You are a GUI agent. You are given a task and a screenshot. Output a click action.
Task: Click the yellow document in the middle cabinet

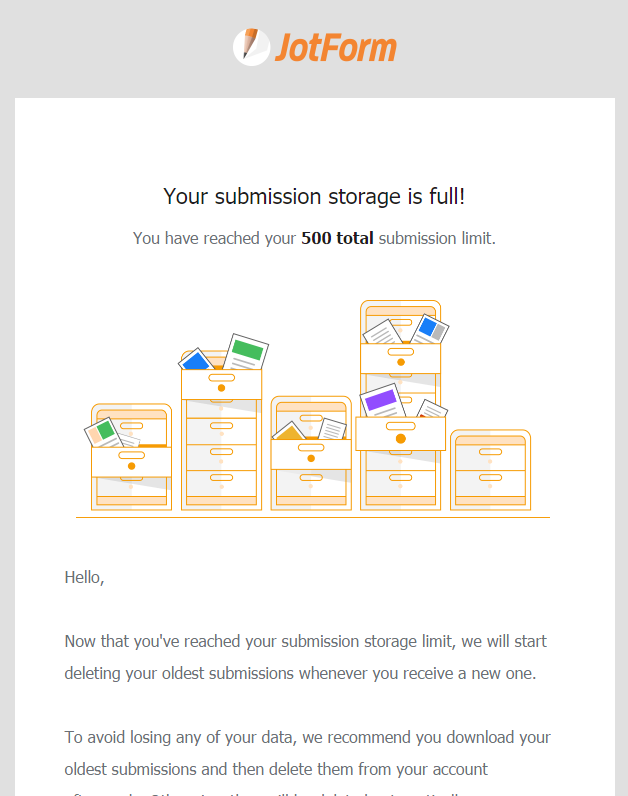click(x=291, y=432)
